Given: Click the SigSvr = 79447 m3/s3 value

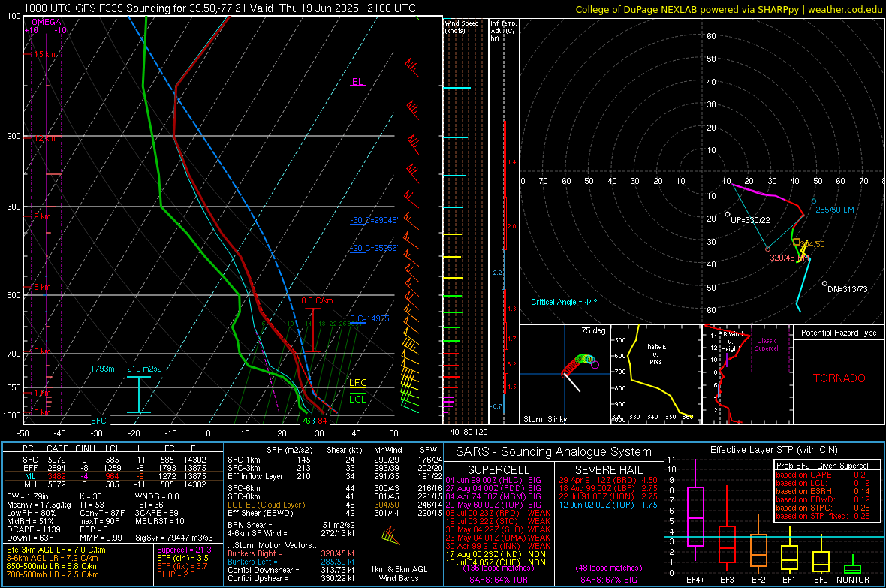Looking at the screenshot, I should tap(174, 538).
